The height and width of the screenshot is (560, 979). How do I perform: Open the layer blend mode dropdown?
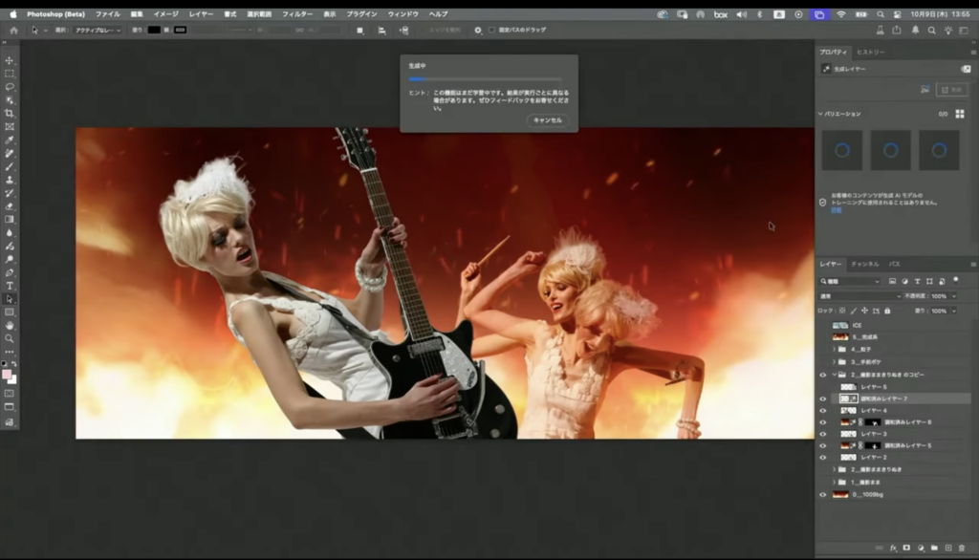860,296
